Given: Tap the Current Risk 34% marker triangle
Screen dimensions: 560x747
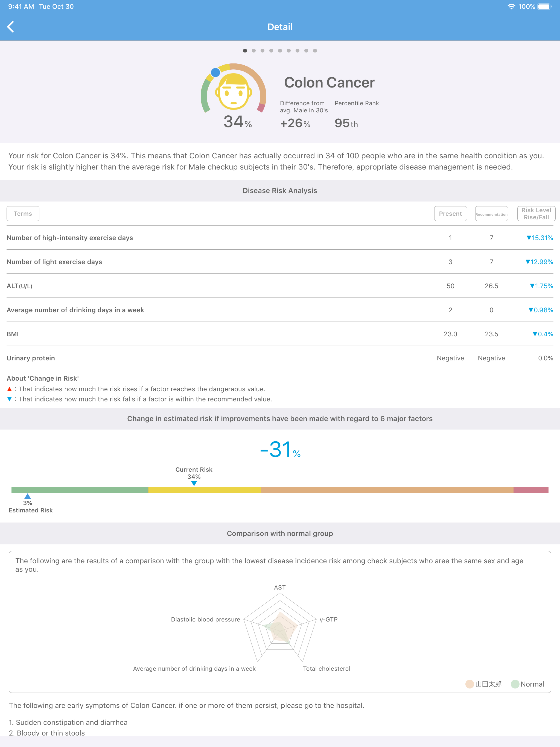Looking at the screenshot, I should click(194, 483).
